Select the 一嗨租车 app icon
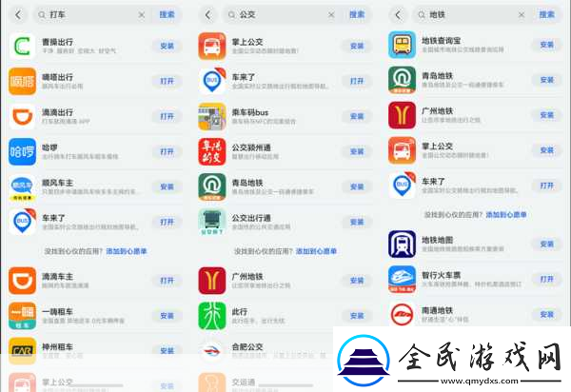 coord(22,316)
